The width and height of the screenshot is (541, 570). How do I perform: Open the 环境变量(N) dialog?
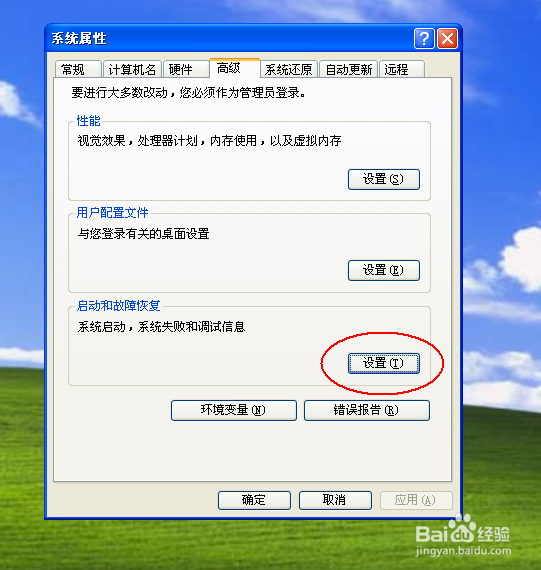click(234, 410)
